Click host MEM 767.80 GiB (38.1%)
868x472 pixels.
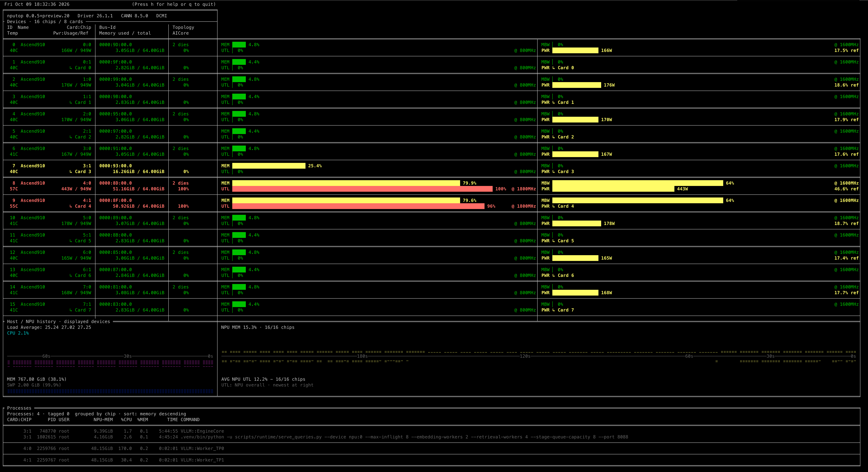(37, 379)
